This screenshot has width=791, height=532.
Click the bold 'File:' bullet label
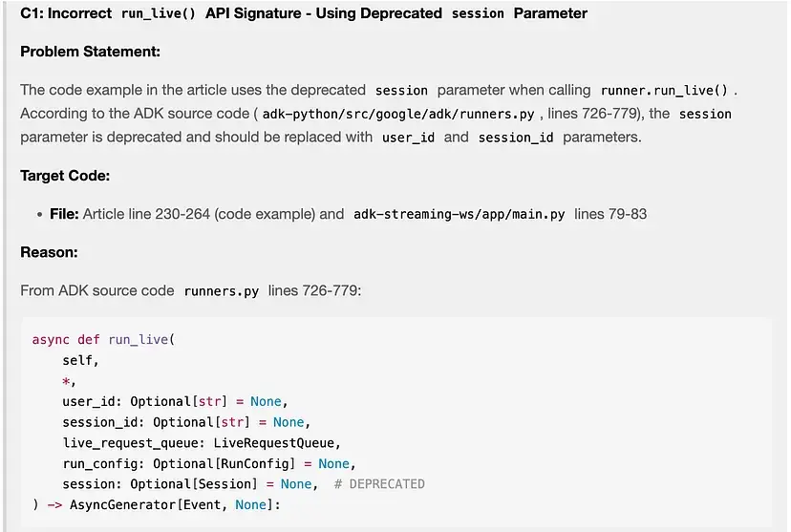pos(64,214)
